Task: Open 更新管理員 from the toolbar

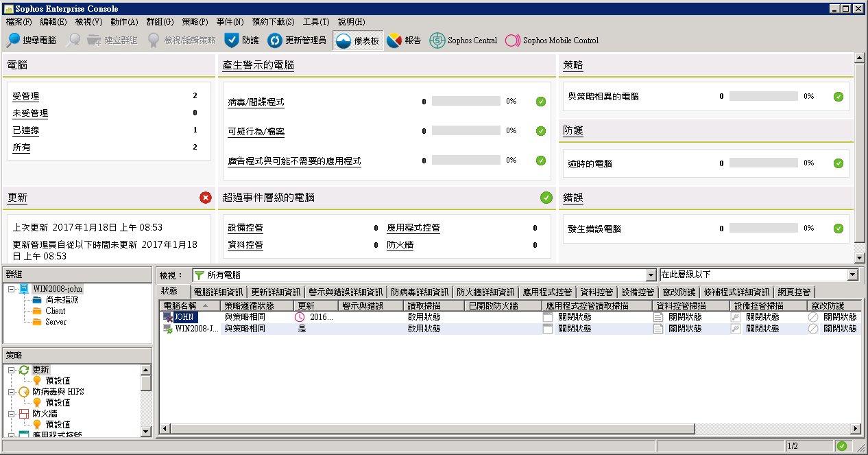Action: click(x=297, y=40)
